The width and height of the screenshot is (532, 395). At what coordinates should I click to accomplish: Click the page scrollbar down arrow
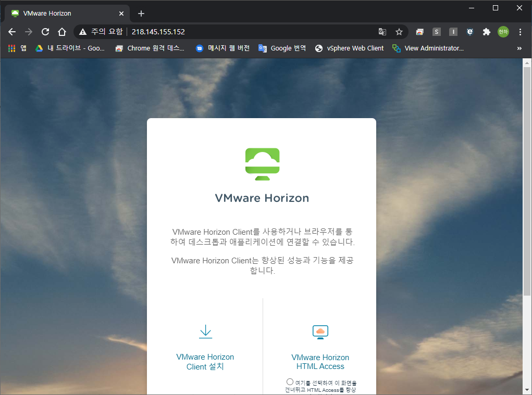coord(527,390)
